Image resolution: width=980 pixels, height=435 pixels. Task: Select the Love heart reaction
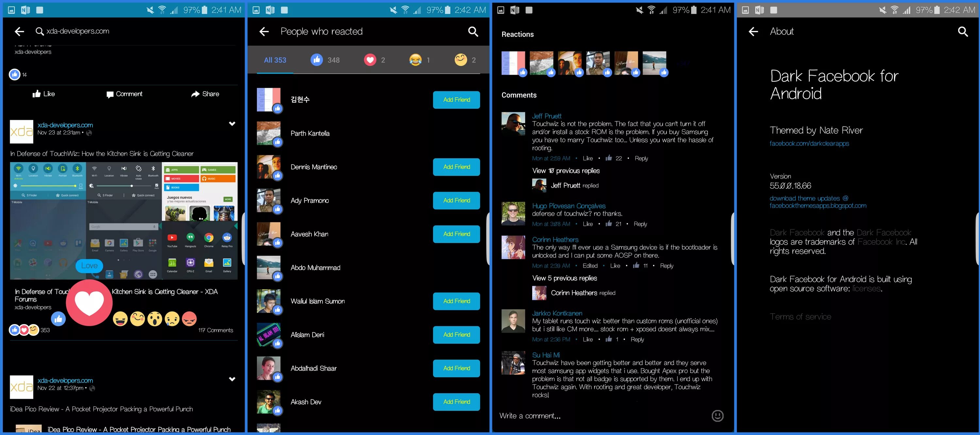(90, 303)
